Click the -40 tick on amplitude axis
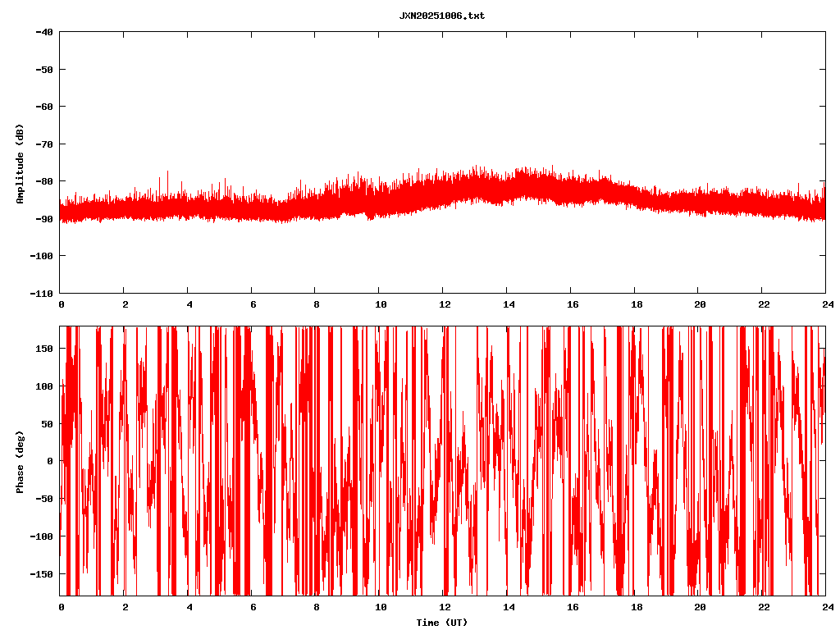Viewport: 840px width, 630px height. [43, 32]
